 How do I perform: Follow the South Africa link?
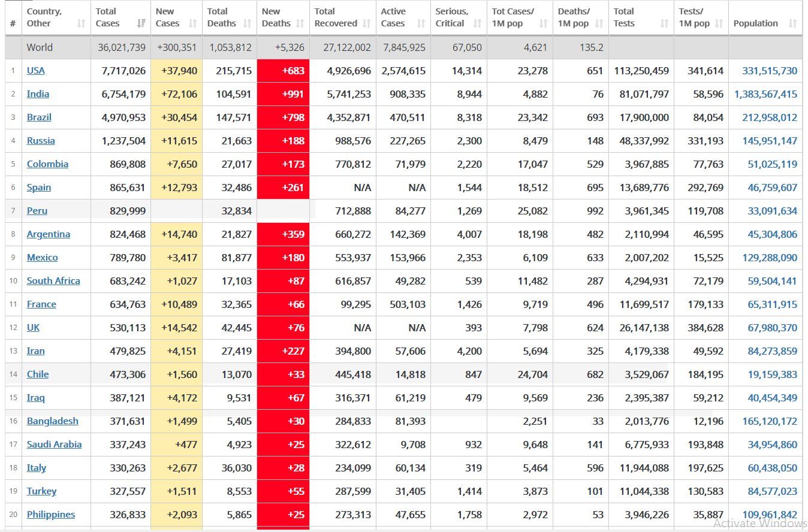pos(53,281)
